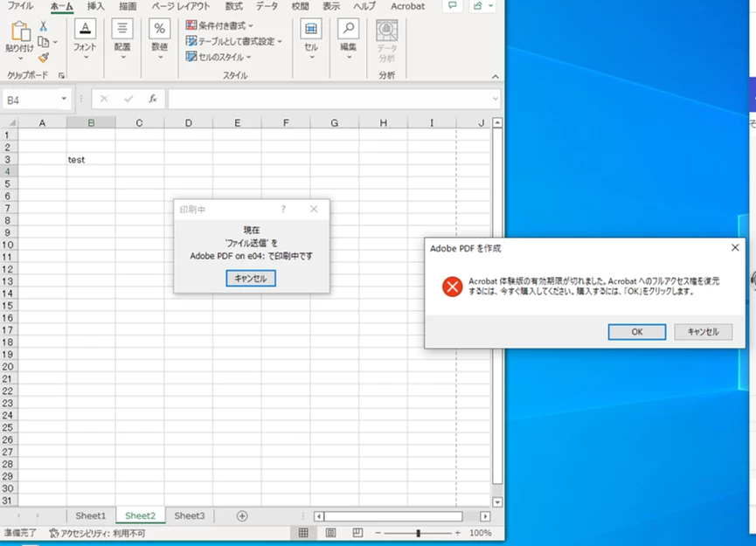Switch to the Acrobat ribbon tab
Screen dimensions: 756x546
(x=408, y=6)
